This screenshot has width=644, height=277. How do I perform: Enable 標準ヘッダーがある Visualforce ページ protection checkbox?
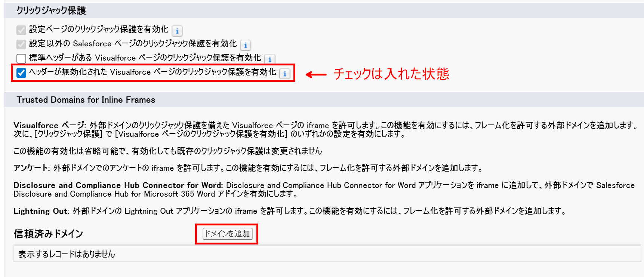[21, 58]
